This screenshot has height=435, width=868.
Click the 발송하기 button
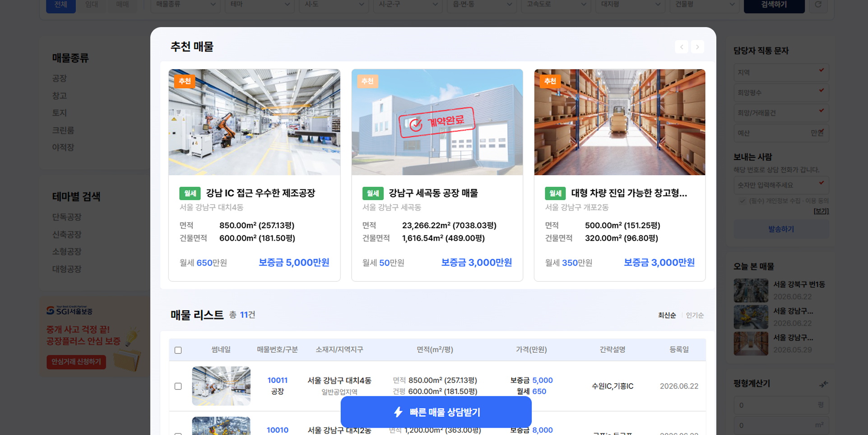click(x=781, y=229)
